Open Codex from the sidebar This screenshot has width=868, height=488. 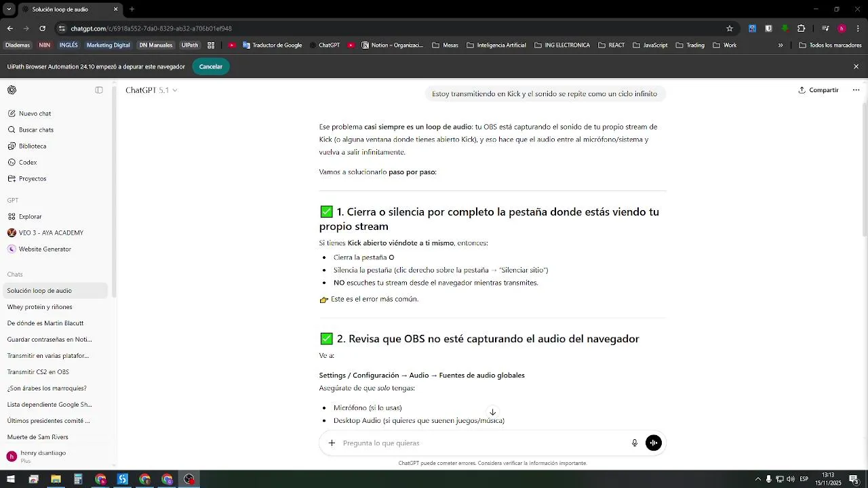pos(54,163)
